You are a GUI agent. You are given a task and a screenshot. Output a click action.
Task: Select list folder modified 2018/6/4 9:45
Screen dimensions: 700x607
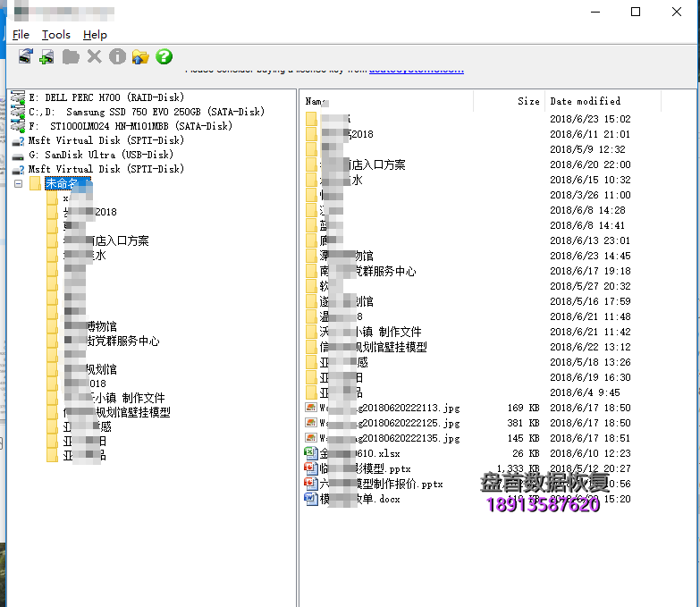[342, 392]
